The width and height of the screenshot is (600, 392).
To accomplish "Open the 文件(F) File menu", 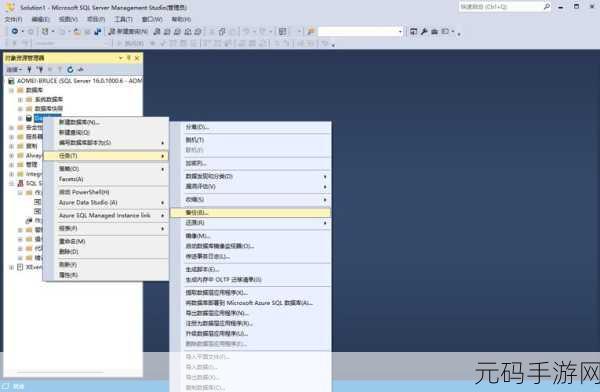I will (13, 19).
